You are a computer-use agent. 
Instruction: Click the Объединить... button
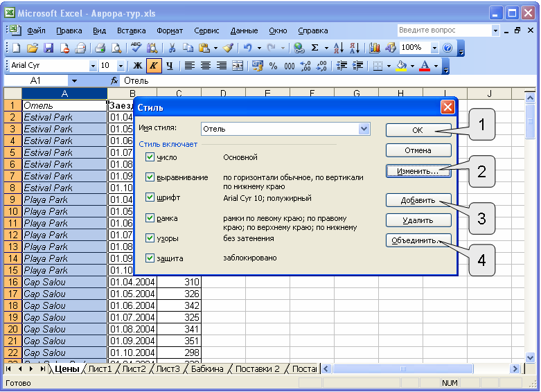[x=418, y=240]
